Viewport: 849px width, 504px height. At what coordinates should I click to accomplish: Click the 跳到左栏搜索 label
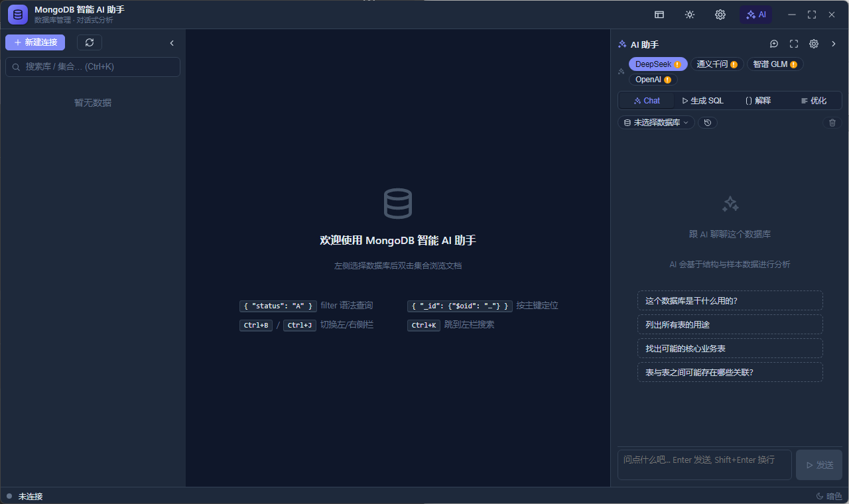tap(470, 325)
